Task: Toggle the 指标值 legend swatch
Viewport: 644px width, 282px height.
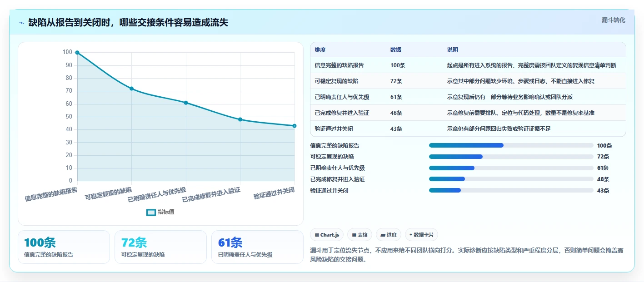Action: pos(151,212)
